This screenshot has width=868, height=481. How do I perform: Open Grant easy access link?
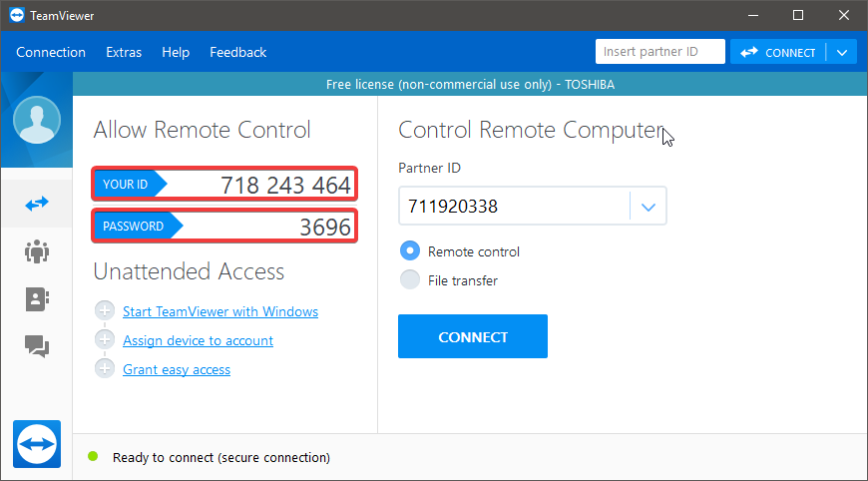pos(177,369)
